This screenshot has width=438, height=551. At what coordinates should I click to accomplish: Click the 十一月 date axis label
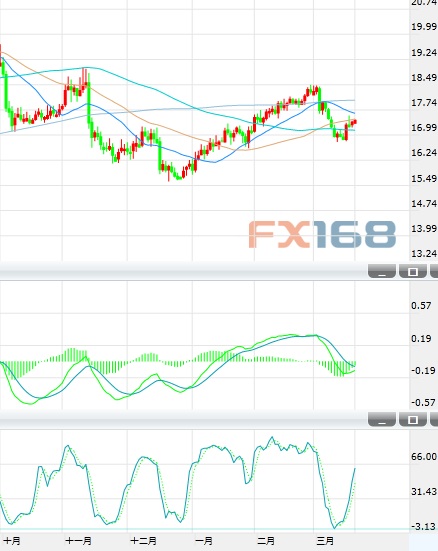click(x=78, y=540)
